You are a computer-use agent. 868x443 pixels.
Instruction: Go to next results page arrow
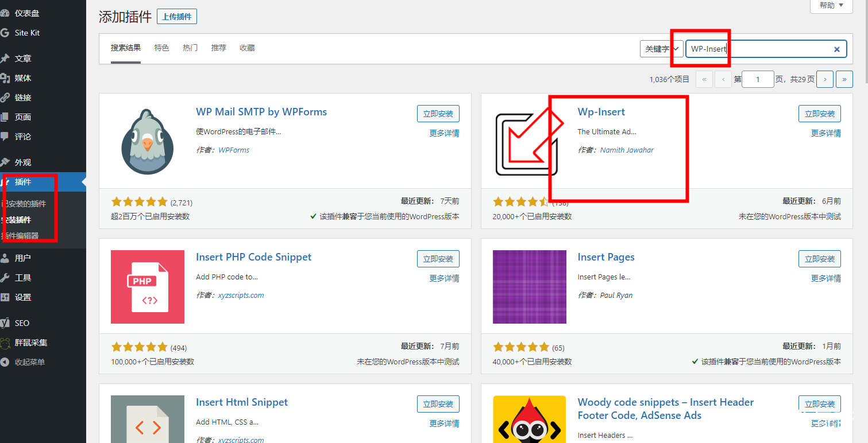825,79
